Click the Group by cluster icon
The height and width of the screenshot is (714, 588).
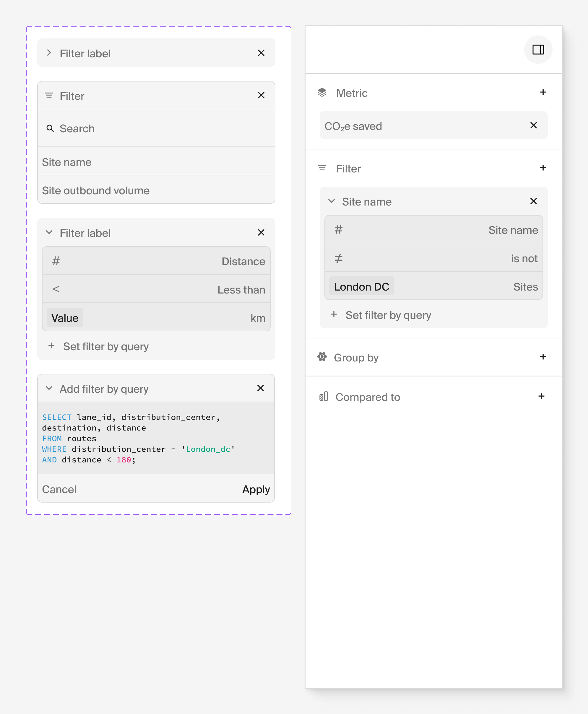coord(322,357)
